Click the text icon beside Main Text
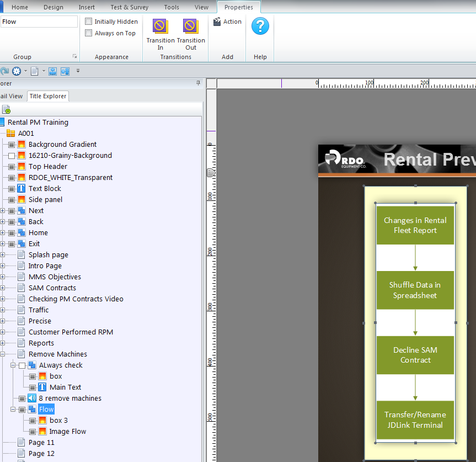Viewport: 476px width, 462px height. [42, 387]
